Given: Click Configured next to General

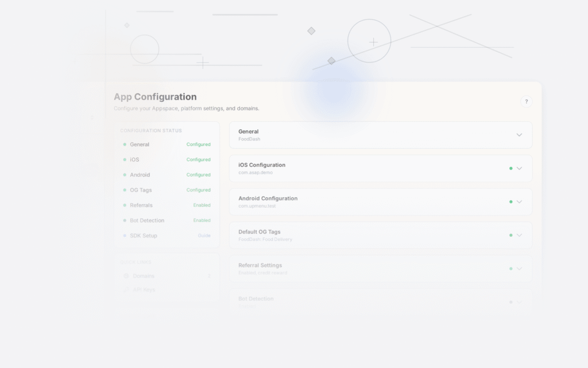Looking at the screenshot, I should point(198,144).
